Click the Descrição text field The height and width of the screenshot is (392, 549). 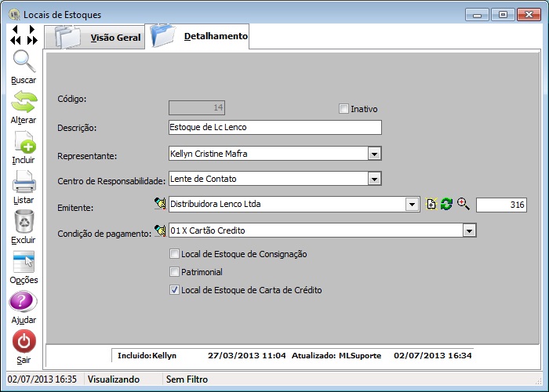click(274, 128)
